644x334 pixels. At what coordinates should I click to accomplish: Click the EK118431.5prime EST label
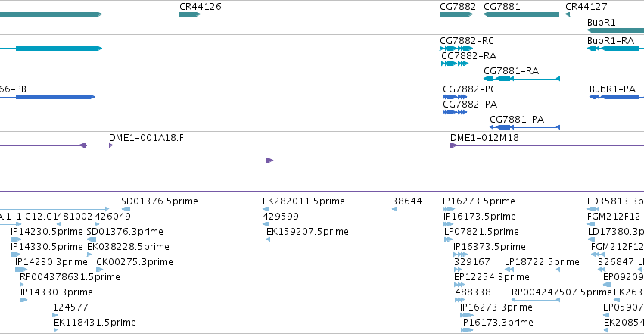point(95,323)
